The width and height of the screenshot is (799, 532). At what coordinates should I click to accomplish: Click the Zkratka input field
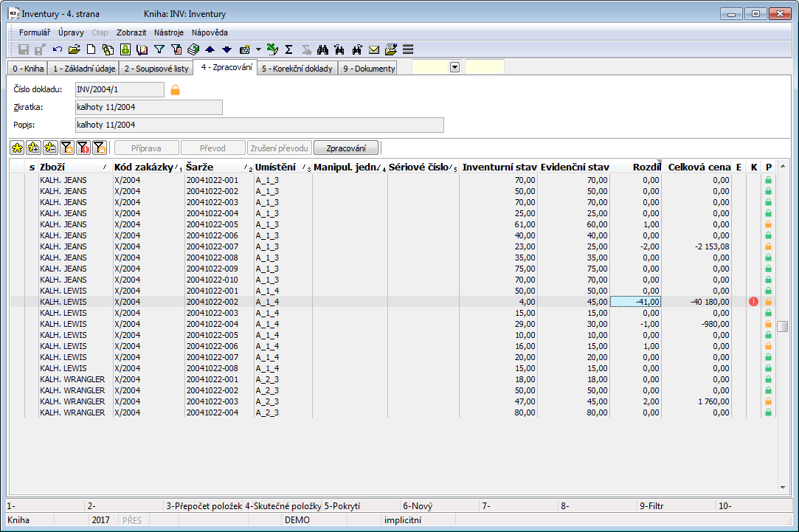[149, 108]
